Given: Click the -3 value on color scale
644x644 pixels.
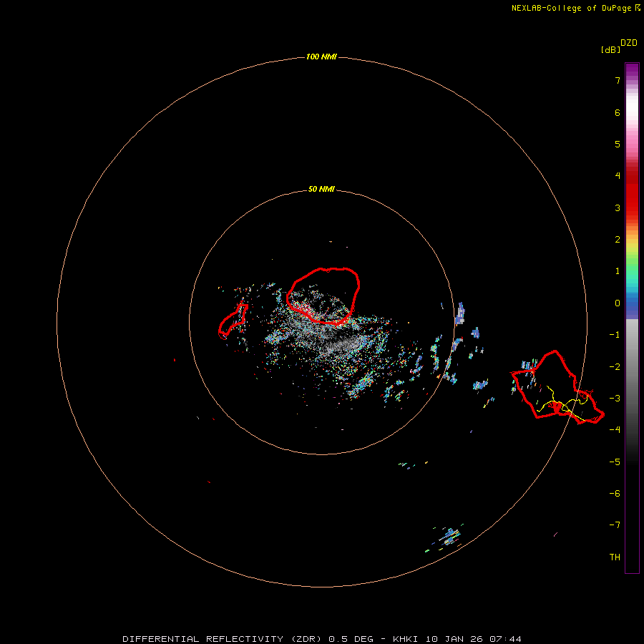Looking at the screenshot, I should tap(615, 399).
